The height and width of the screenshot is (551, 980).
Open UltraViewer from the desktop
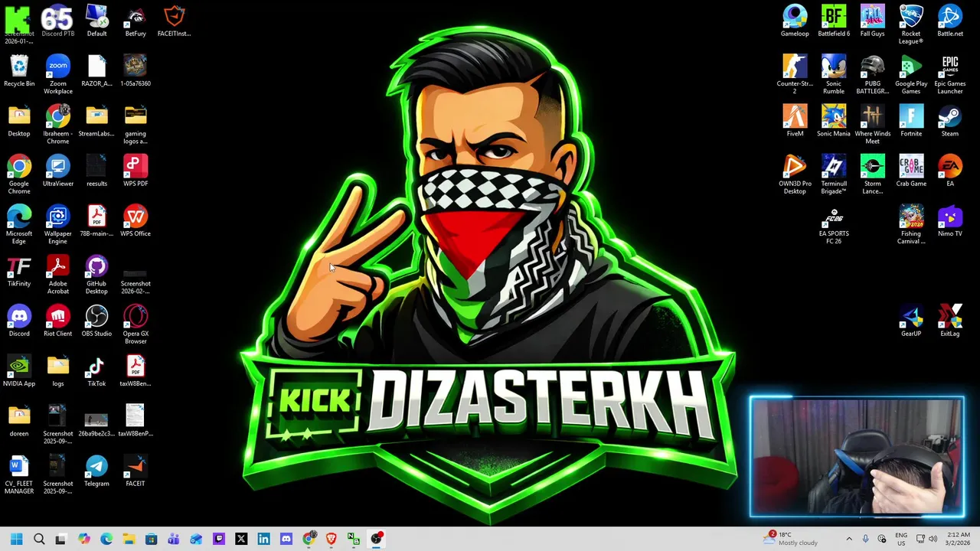57,170
